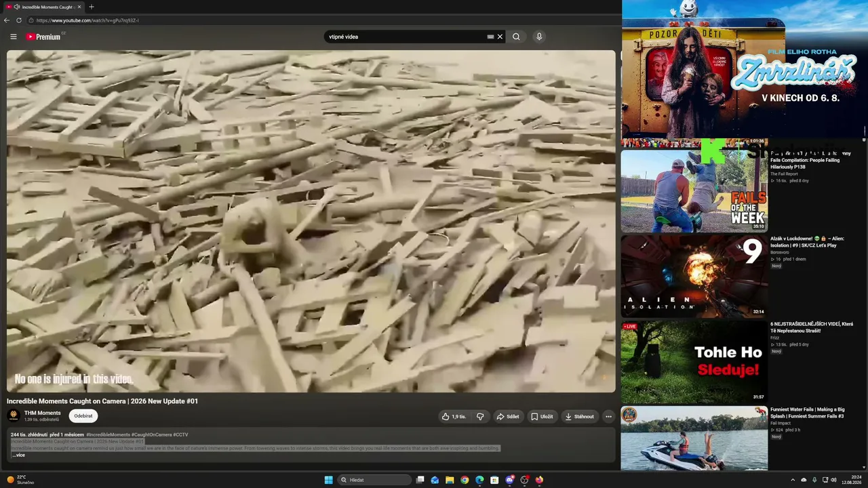Open the Fail Impact channel name
The image size is (868, 488).
pos(780,424)
